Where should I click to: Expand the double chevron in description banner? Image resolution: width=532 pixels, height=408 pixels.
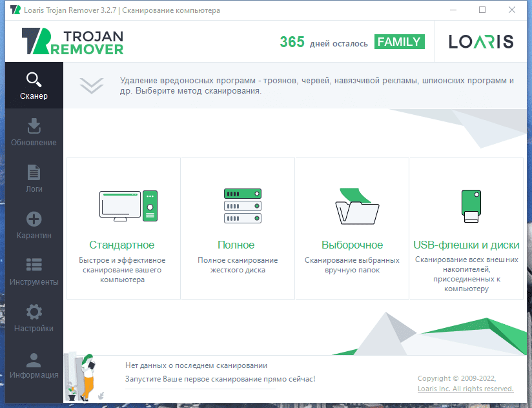[92, 86]
